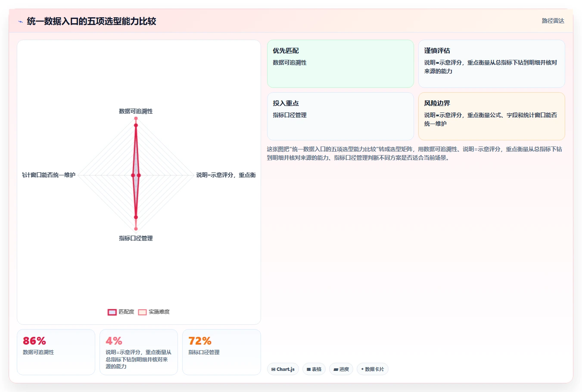Click the 数据可追溯性 caption under 86%
Viewport: 582px width, 392px height.
(38, 352)
